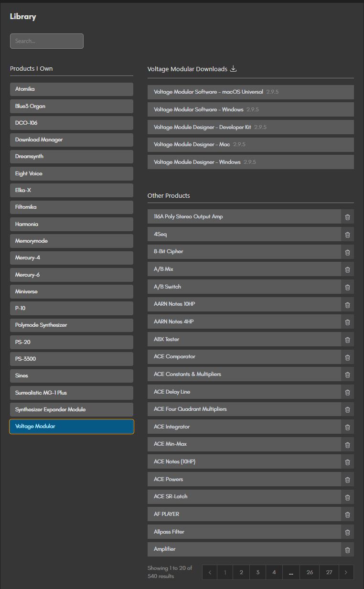Viewport: 364px width, 589px height.
Task: Open Synthesizer Expander Module entry
Action: [x=72, y=409]
